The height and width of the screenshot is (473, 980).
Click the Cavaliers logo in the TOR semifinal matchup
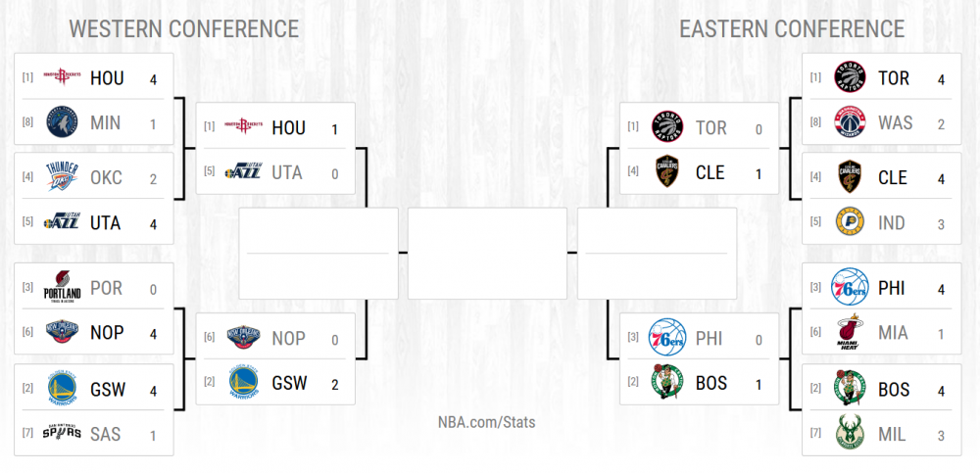click(x=666, y=172)
